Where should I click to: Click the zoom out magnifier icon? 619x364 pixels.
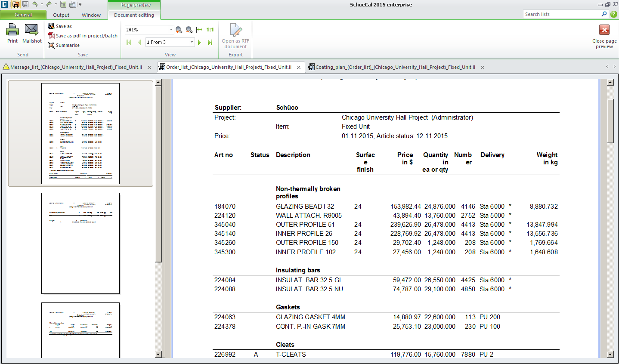[x=189, y=30]
